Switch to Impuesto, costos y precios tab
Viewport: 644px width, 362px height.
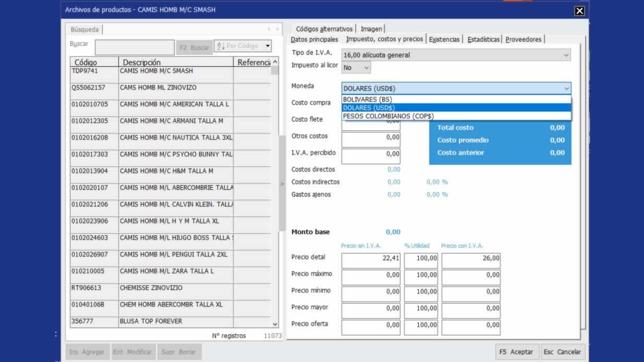(x=384, y=39)
